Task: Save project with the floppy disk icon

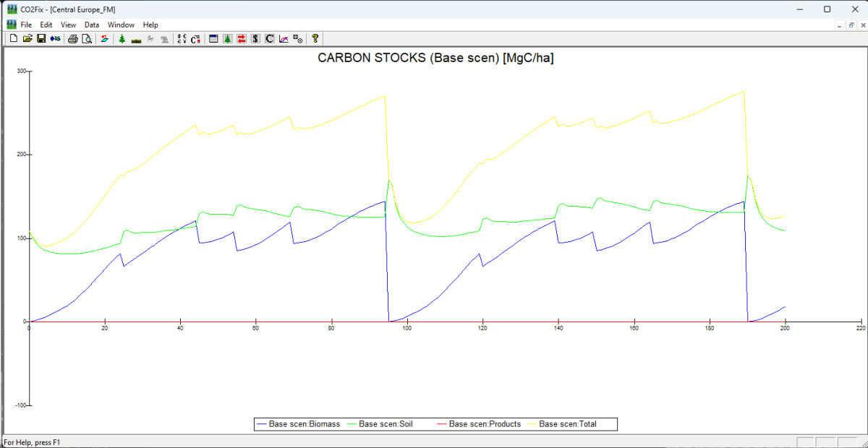Action: (x=41, y=38)
